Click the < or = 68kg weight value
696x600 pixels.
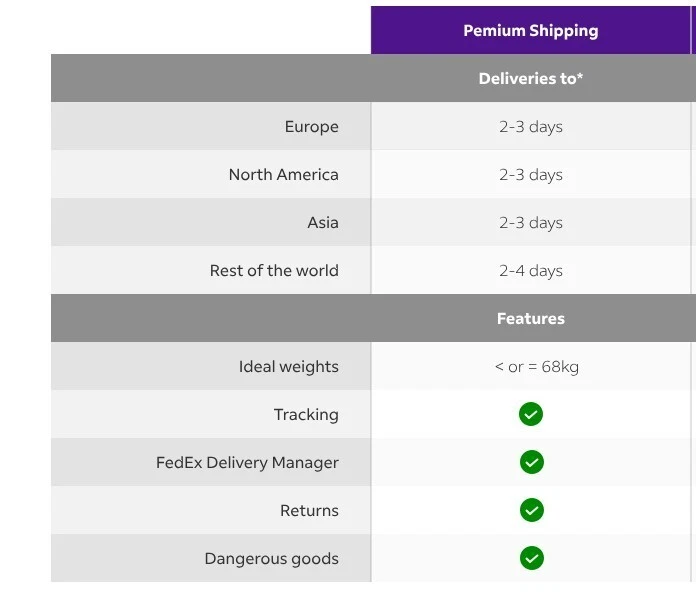tap(536, 366)
